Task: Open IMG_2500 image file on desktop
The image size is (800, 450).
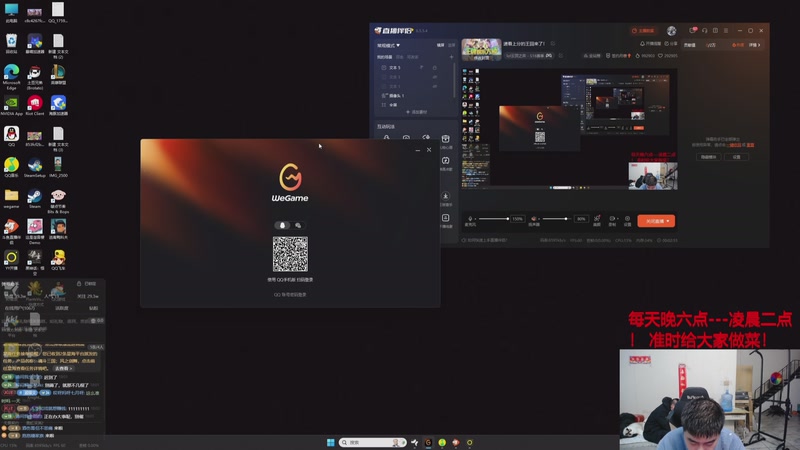Action: (x=58, y=167)
